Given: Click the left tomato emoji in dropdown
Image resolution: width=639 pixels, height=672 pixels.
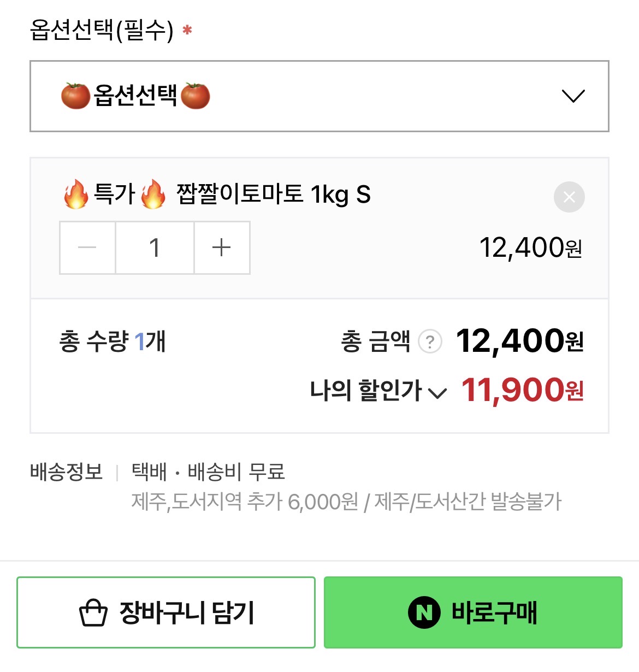Looking at the screenshot, I should tap(75, 96).
